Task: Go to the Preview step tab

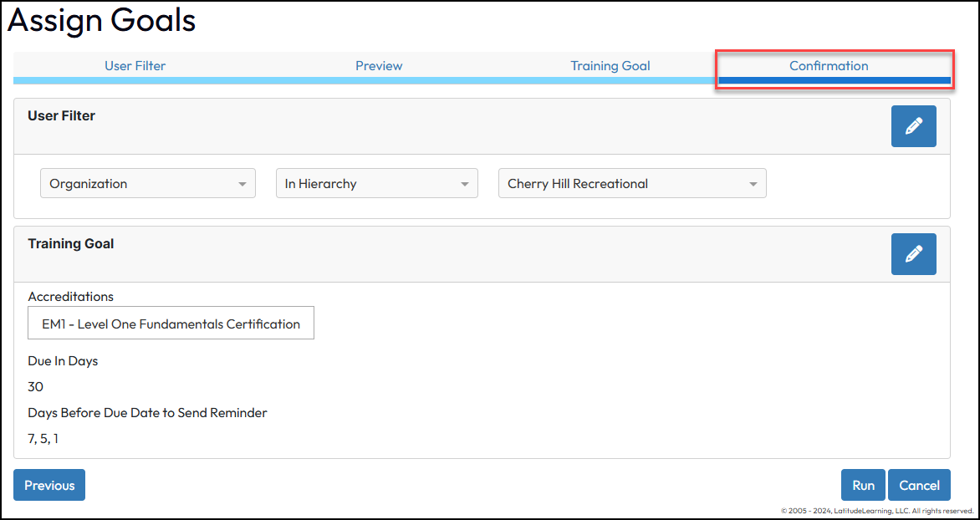Action: click(379, 66)
